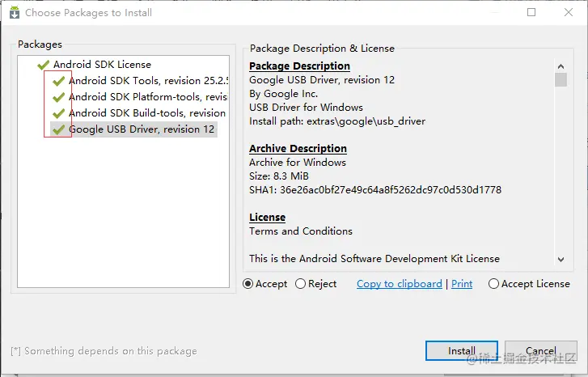Click the License heading in description
588x377 pixels.
268,218
